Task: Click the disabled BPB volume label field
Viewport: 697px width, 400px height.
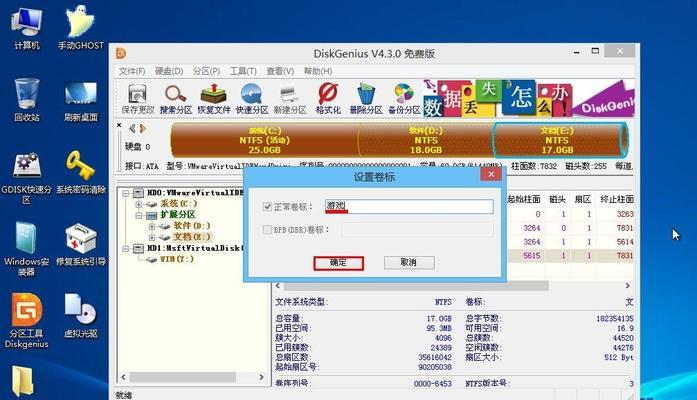Action: point(417,230)
